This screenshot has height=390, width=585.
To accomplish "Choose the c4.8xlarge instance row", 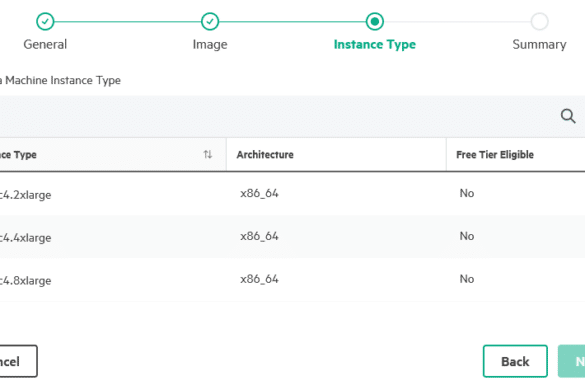I will click(292, 280).
